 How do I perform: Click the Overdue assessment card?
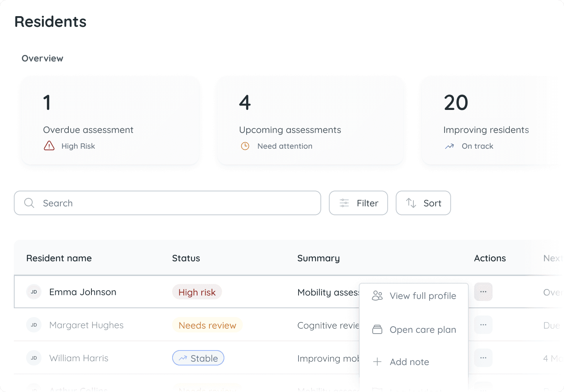click(x=110, y=121)
